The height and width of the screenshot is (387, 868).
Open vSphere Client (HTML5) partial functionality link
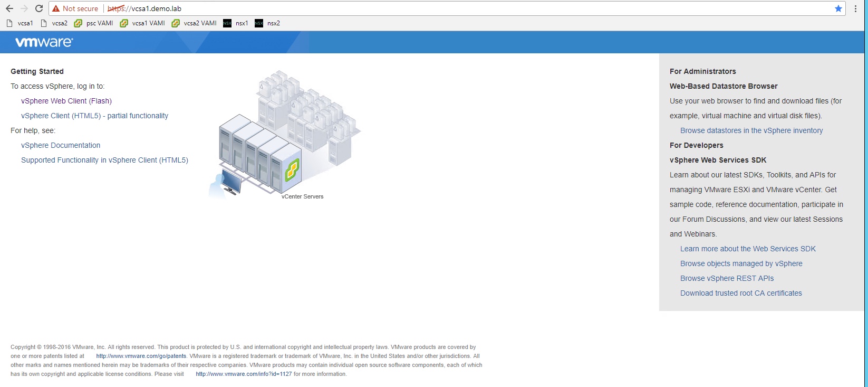click(94, 116)
